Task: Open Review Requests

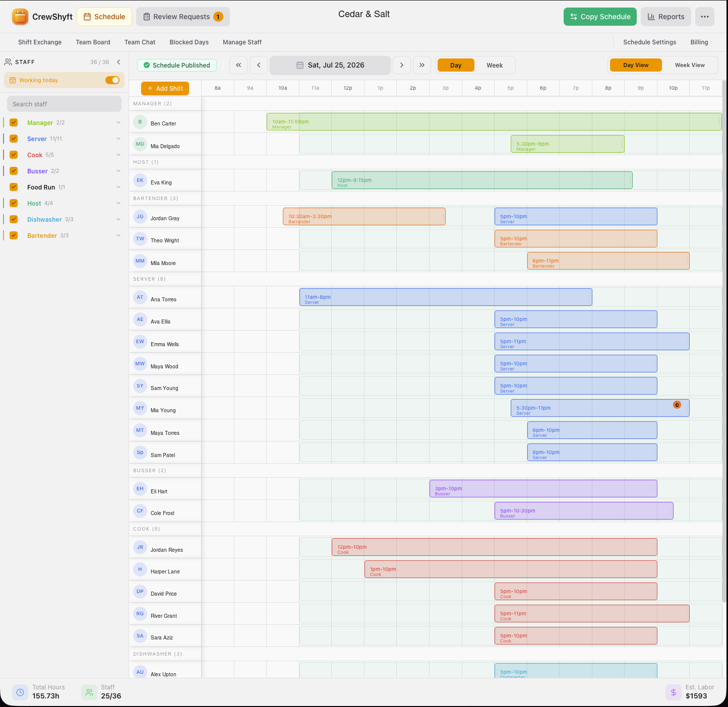Action: click(x=183, y=17)
